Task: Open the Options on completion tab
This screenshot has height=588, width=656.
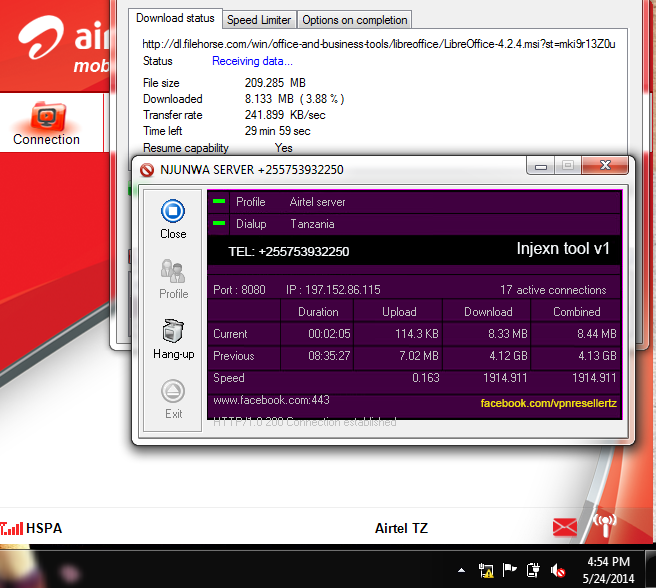Action: 355,20
